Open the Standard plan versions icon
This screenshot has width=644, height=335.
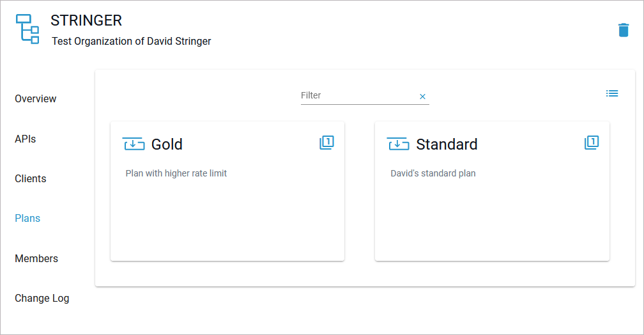point(592,143)
